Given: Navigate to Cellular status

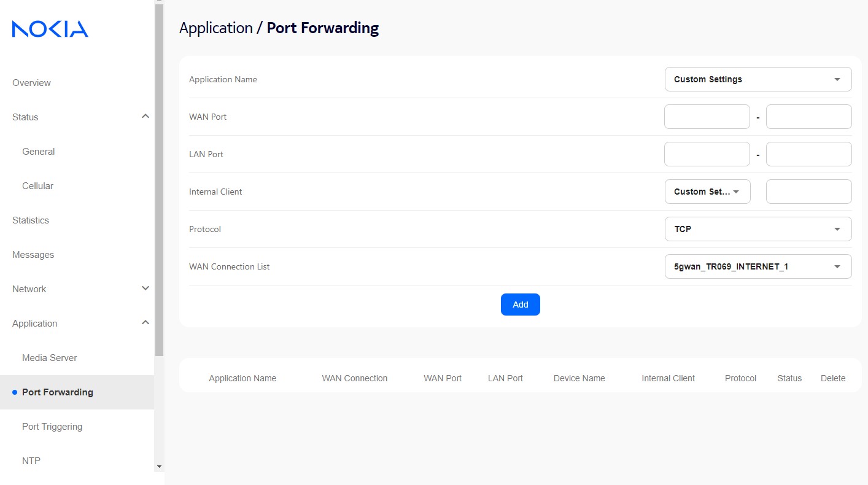Looking at the screenshot, I should click(37, 186).
